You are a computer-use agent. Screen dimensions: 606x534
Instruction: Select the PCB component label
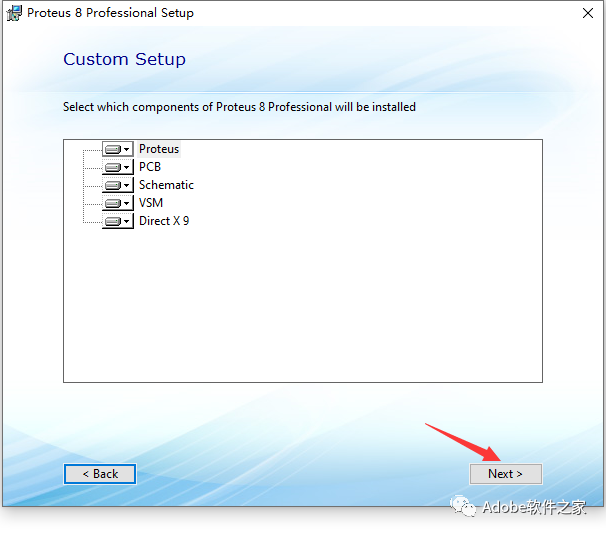(150, 167)
